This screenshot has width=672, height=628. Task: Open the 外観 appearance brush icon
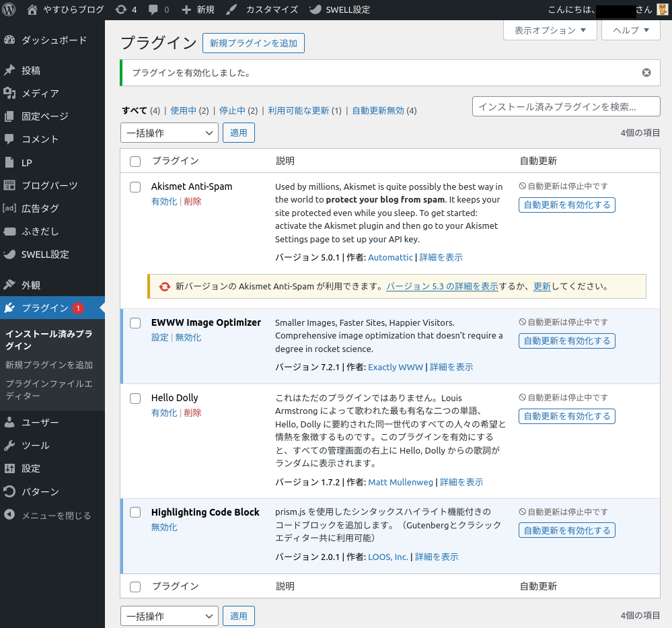click(x=9, y=285)
